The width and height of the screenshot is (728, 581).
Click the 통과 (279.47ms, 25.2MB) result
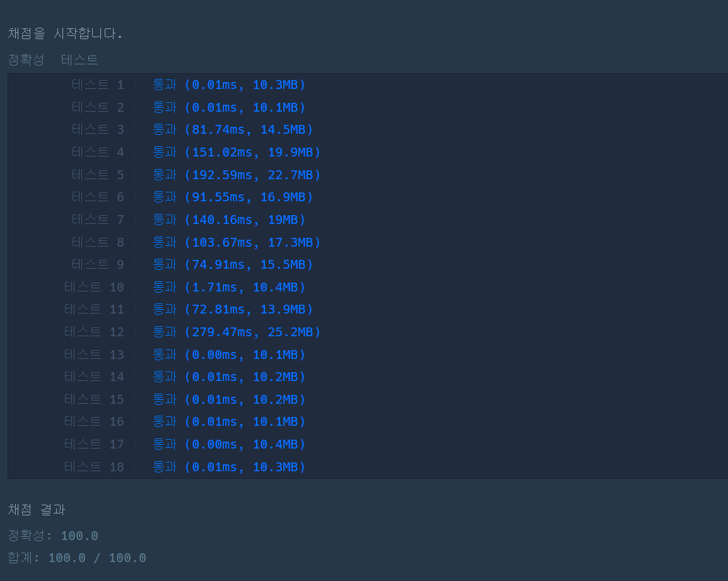point(235,331)
